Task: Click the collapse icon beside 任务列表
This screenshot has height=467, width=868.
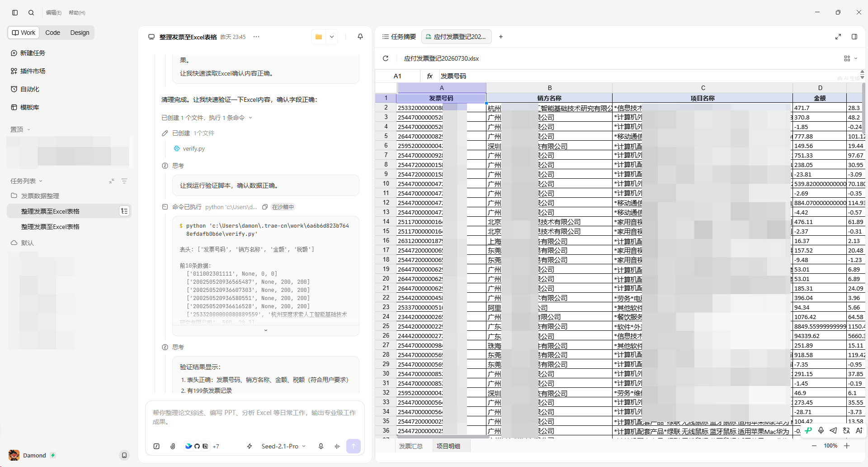Action: pos(112,181)
